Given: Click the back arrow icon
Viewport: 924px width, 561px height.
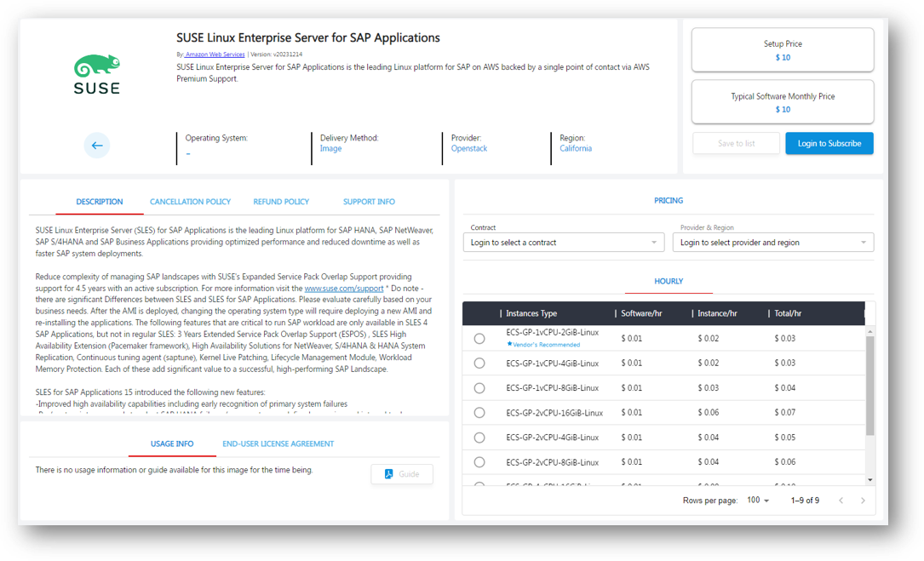Looking at the screenshot, I should 97,146.
